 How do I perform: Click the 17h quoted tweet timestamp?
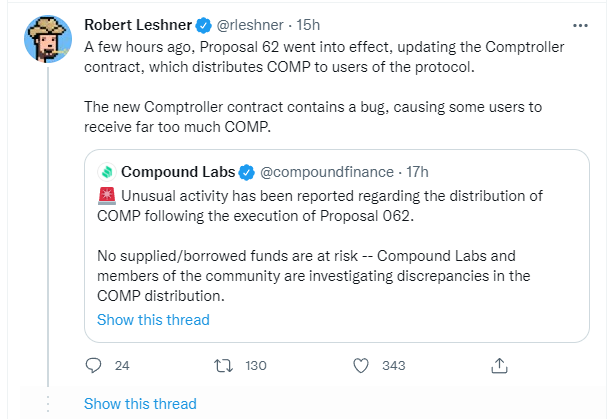pos(414,171)
